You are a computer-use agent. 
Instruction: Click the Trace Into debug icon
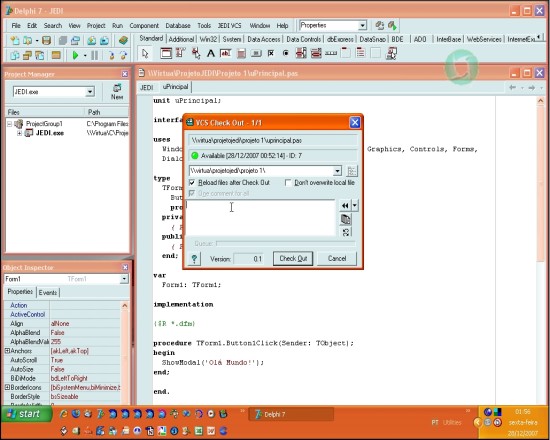click(112, 55)
